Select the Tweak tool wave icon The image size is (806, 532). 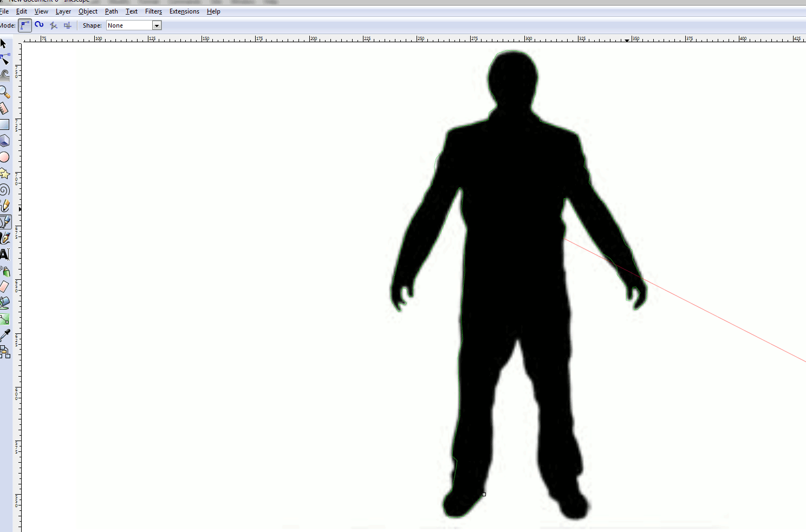(x=4, y=75)
